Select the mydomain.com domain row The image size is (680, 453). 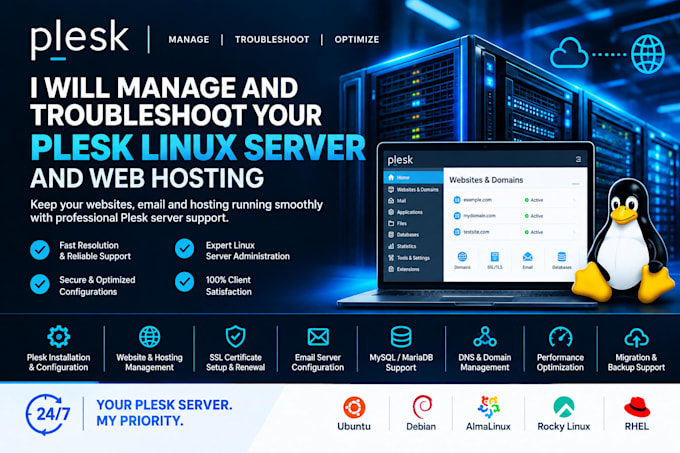coord(515,216)
